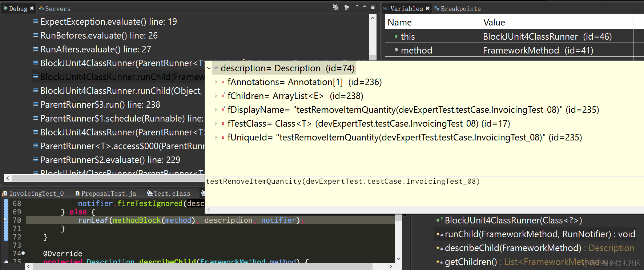Select ParentRunner<T>.access$000 stack frame
The image size is (644, 270).
click(122, 146)
